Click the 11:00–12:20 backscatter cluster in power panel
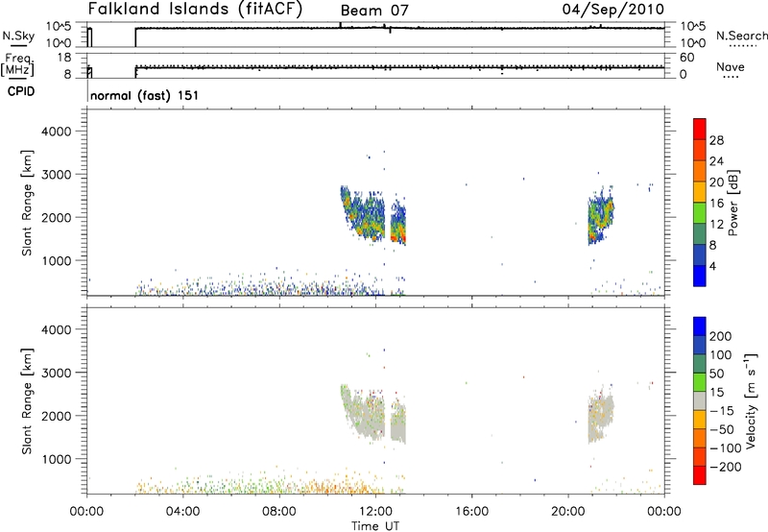768x532 pixels. click(x=363, y=213)
